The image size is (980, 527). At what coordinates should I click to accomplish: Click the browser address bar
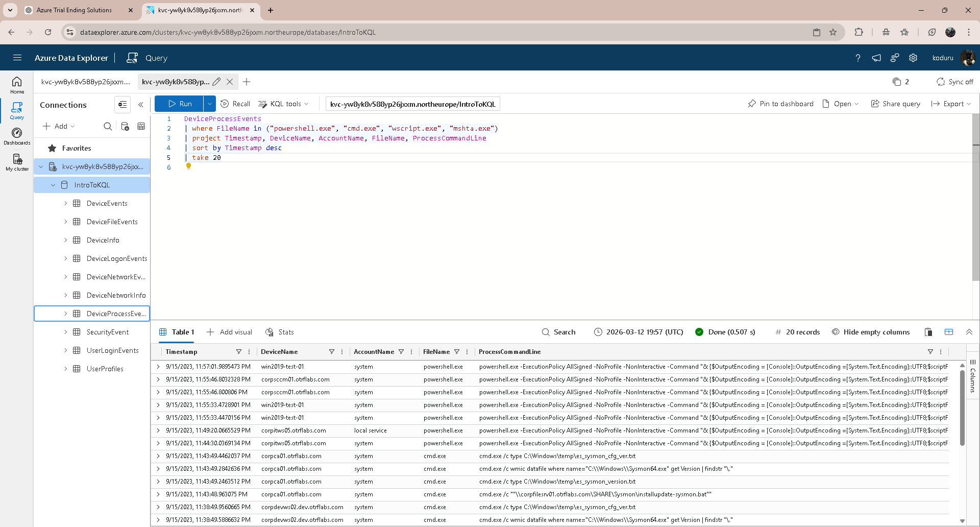click(443, 32)
